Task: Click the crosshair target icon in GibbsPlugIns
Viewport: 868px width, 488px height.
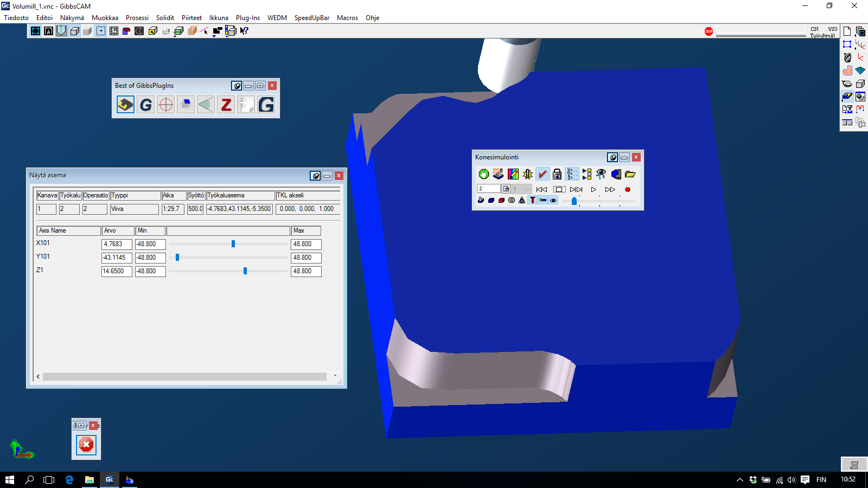Action: tap(165, 104)
